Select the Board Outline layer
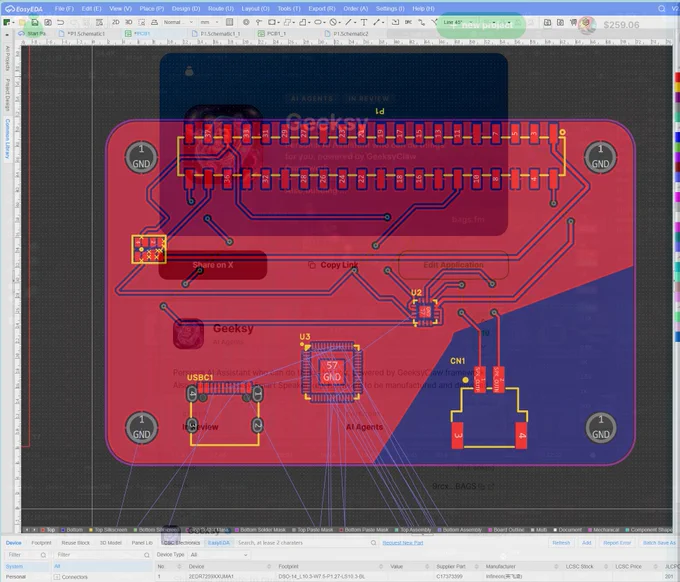680x582 pixels. (x=507, y=530)
